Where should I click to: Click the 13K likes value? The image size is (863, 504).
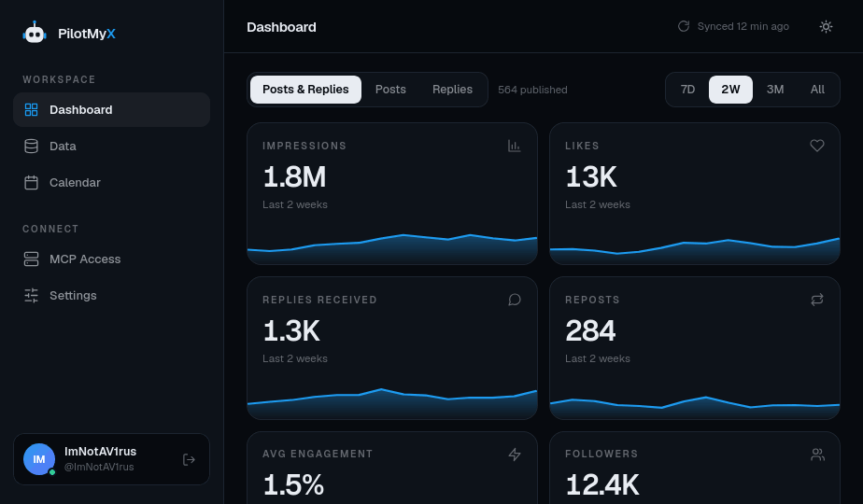click(x=591, y=176)
